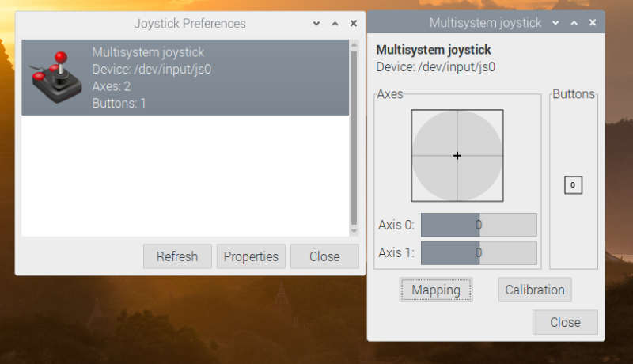Click the button 0 indicator
Screen dimensions: 633x364
[573, 185]
